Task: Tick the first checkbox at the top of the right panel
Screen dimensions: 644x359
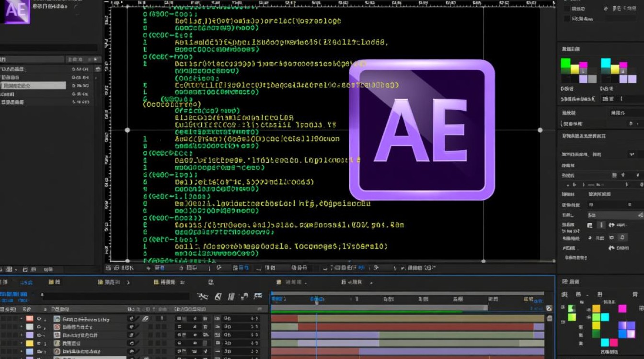Action: 567,9
